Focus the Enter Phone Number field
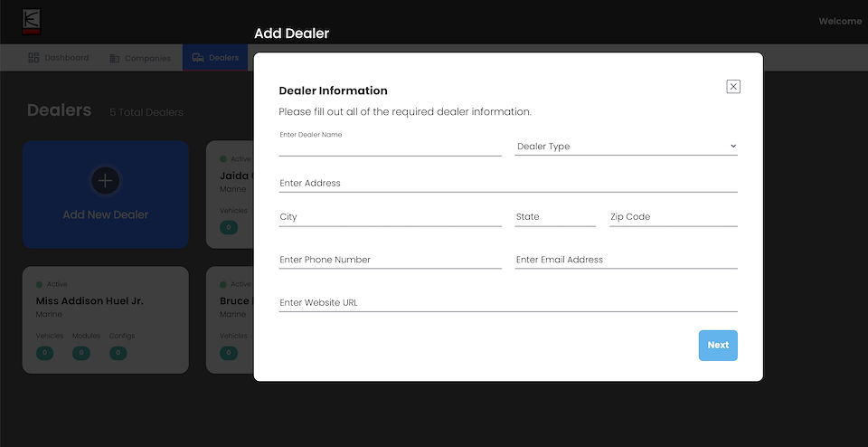868x447 pixels. tap(391, 260)
